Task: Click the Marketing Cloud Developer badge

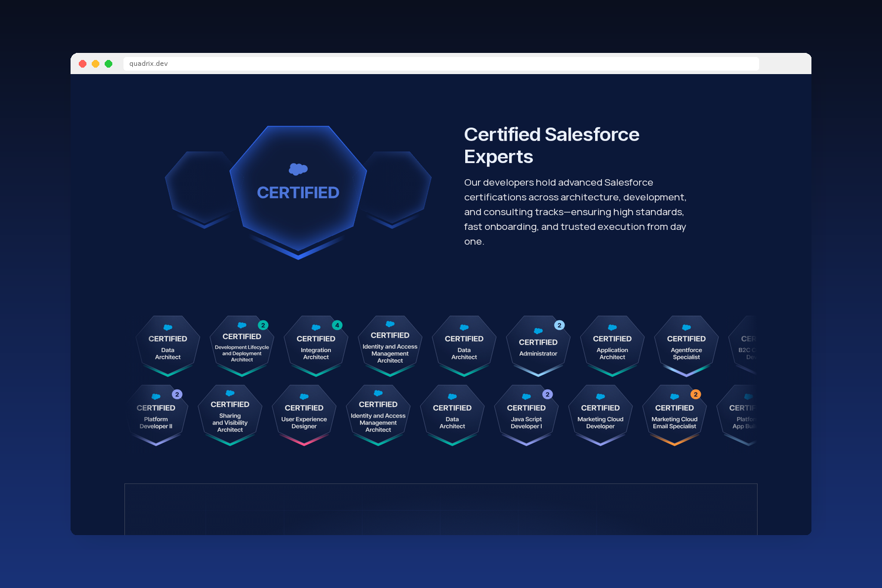Action: 600,416
